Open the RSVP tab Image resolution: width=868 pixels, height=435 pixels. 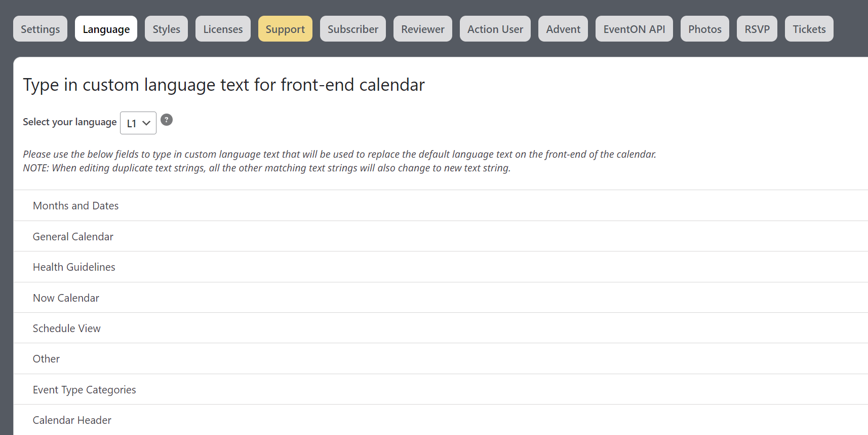(x=757, y=29)
